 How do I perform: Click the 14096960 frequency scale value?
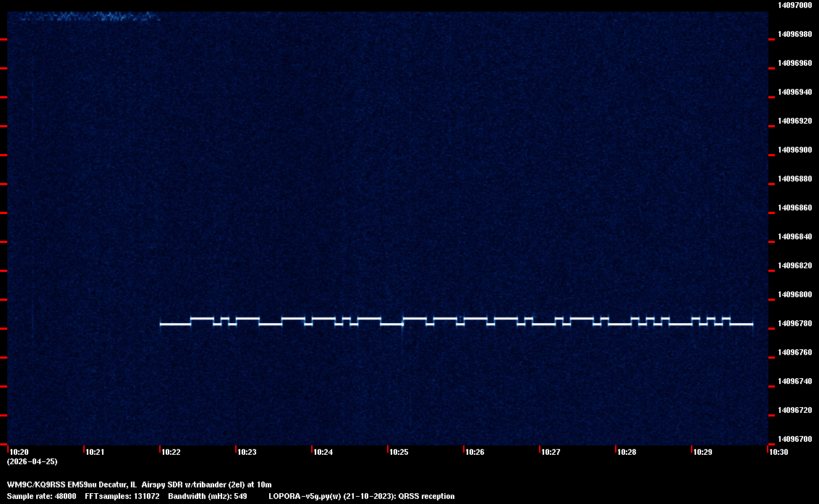click(x=794, y=63)
